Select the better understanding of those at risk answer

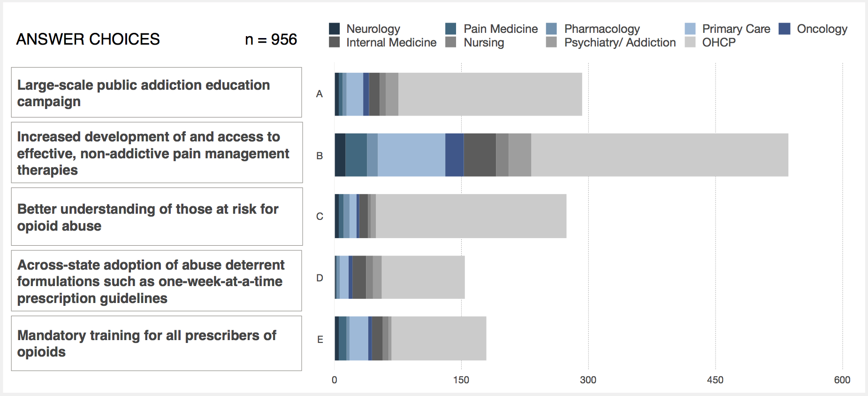coord(157,217)
